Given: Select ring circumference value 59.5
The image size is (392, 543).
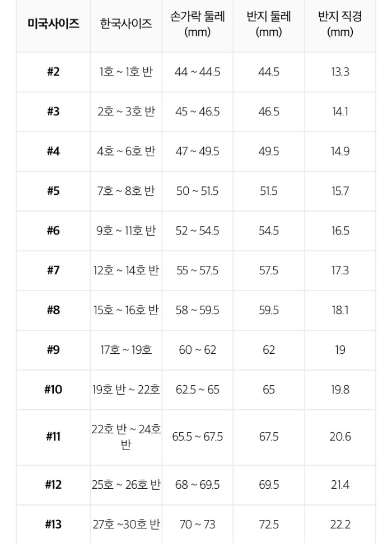Looking at the screenshot, I should coord(269,310).
